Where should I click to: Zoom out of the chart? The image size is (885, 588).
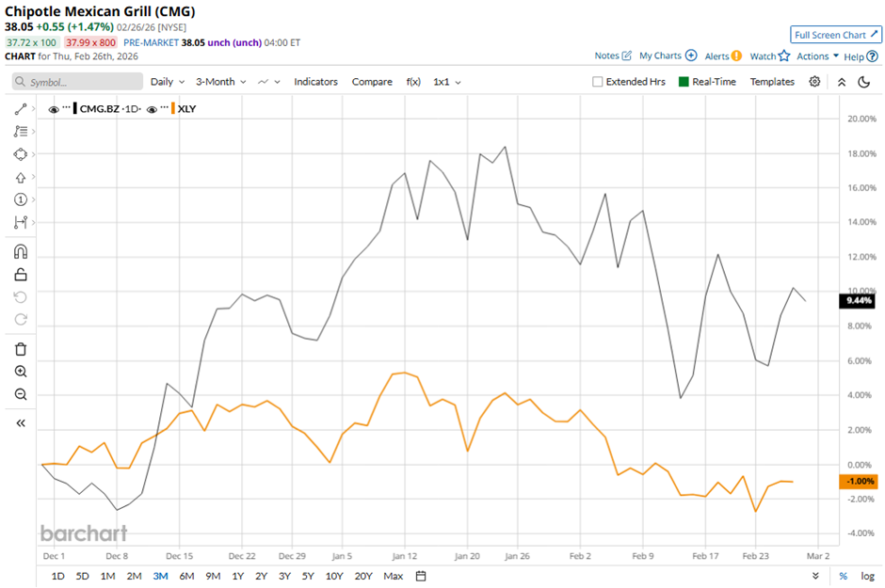click(x=21, y=394)
